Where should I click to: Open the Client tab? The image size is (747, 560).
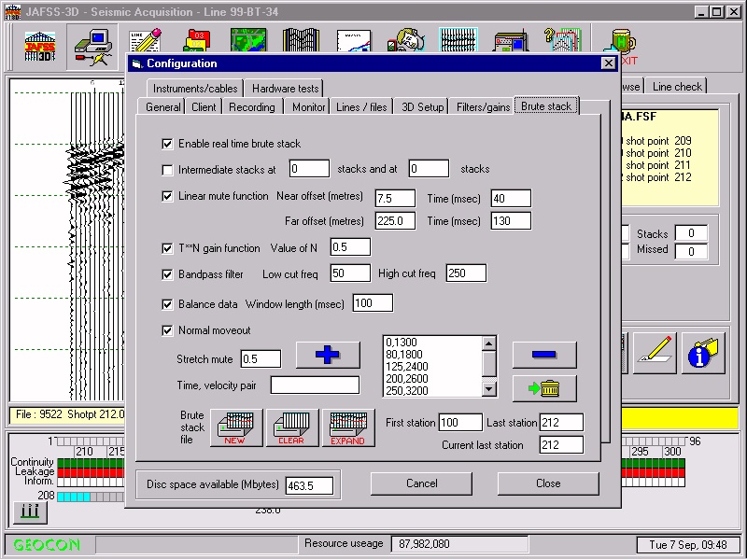tap(204, 107)
